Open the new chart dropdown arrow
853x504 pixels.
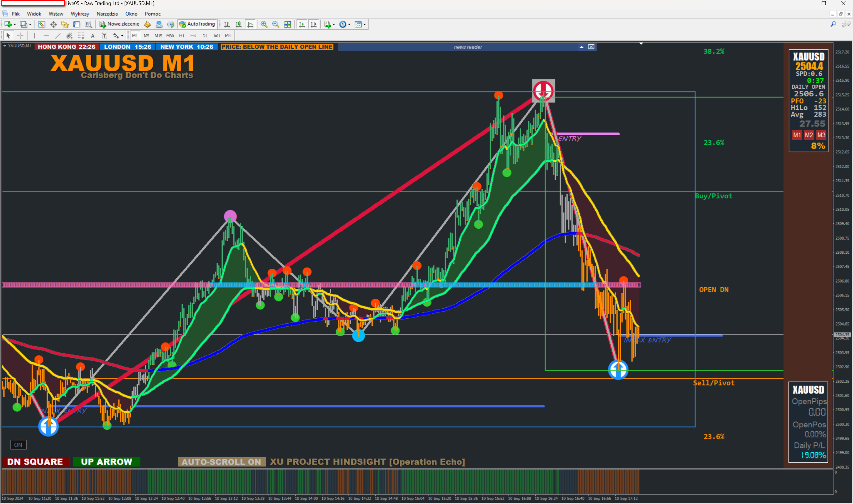(x=15, y=24)
